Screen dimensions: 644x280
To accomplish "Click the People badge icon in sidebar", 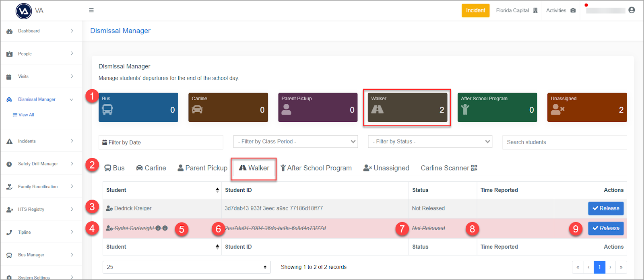I will pos(9,54).
